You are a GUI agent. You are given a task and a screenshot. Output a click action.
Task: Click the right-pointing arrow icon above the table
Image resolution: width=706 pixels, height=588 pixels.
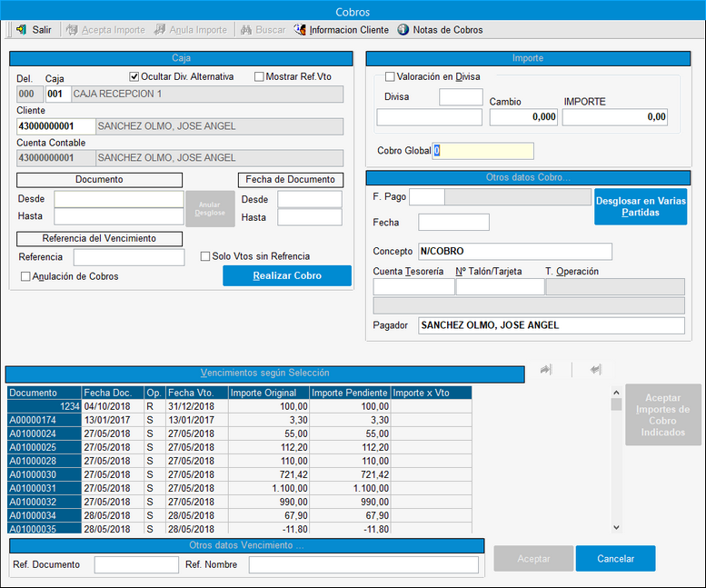tap(546, 370)
